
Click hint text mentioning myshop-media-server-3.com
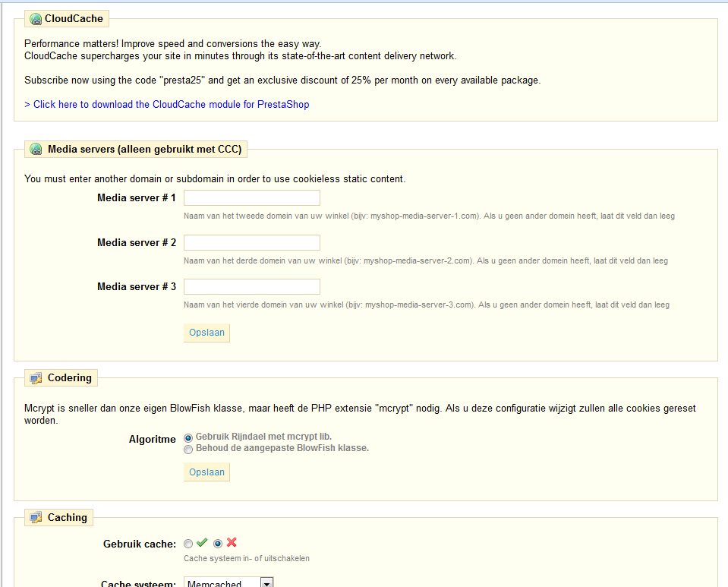tap(426, 305)
